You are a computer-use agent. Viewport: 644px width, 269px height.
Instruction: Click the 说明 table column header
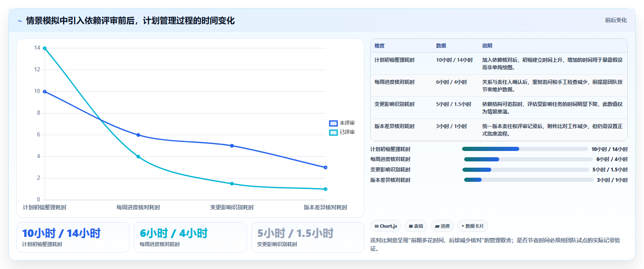(487, 45)
